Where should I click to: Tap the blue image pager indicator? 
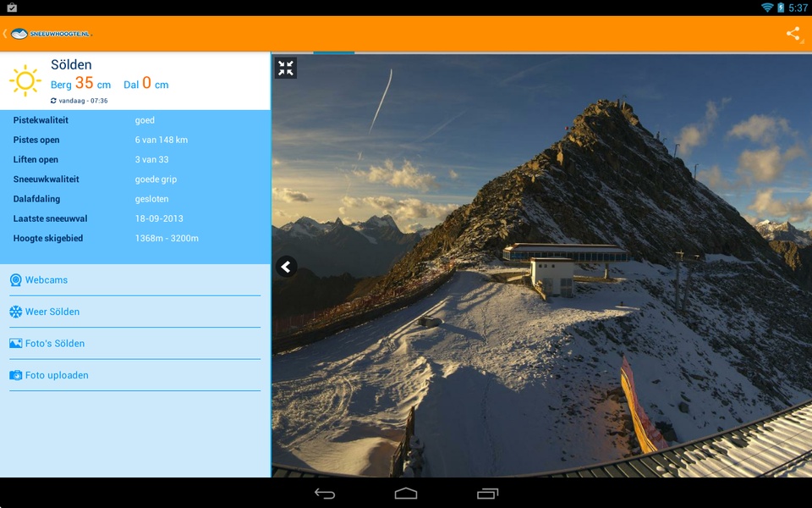334,52
